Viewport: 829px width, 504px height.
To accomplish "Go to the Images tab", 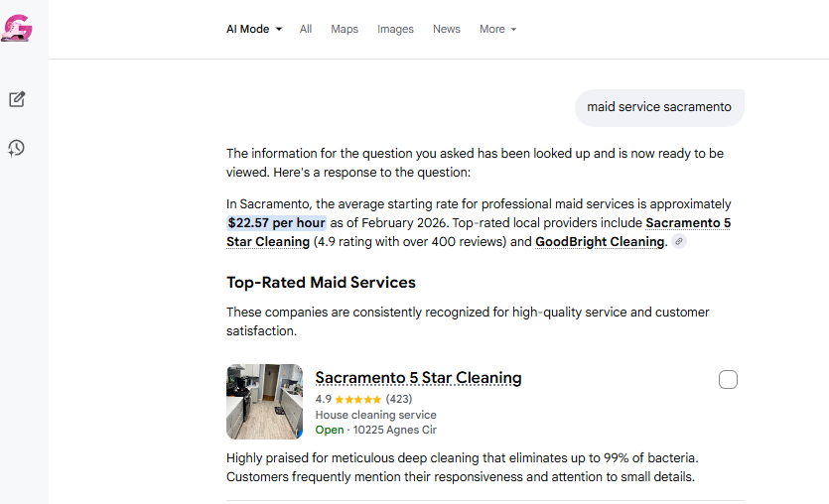I will coord(395,29).
